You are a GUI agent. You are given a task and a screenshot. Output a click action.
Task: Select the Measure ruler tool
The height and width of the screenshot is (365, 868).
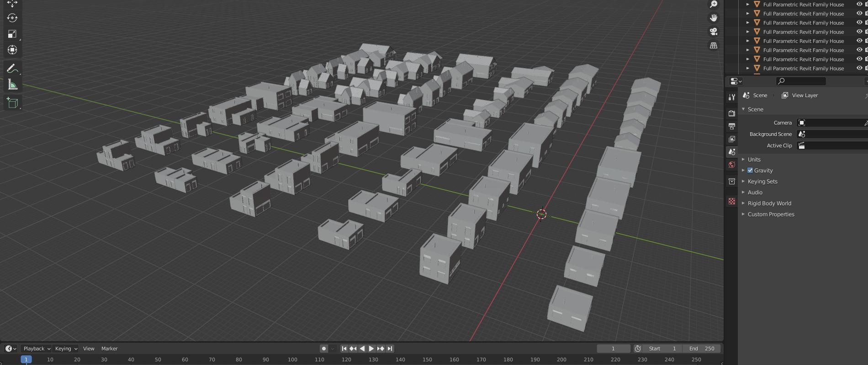(x=12, y=84)
